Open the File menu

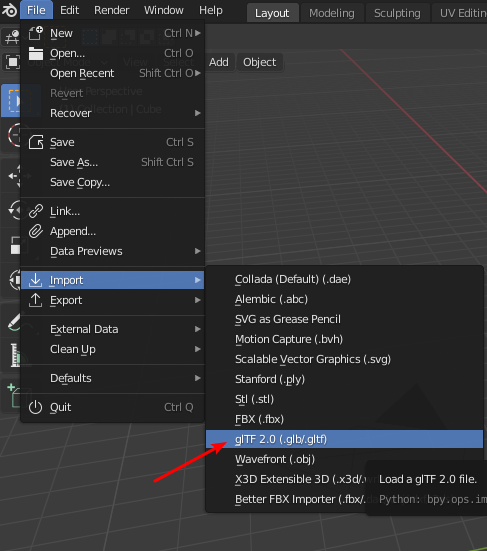36,10
